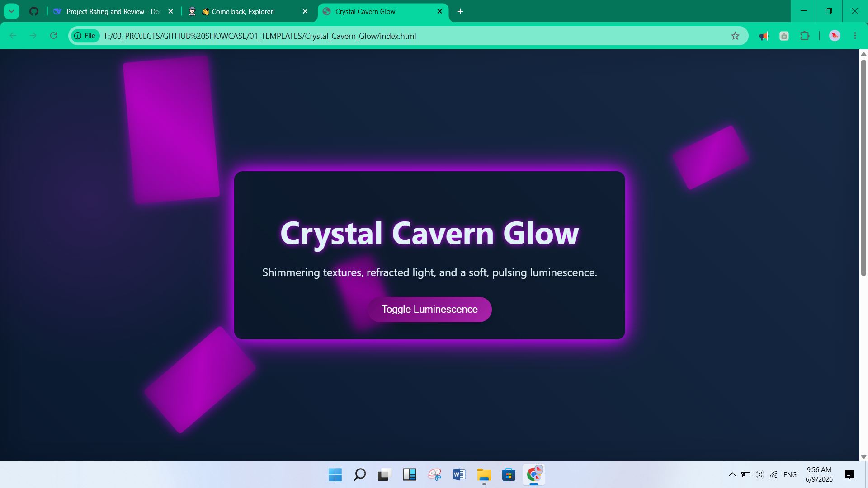Select the pinned GitHub tab

pyautogui.click(x=34, y=11)
